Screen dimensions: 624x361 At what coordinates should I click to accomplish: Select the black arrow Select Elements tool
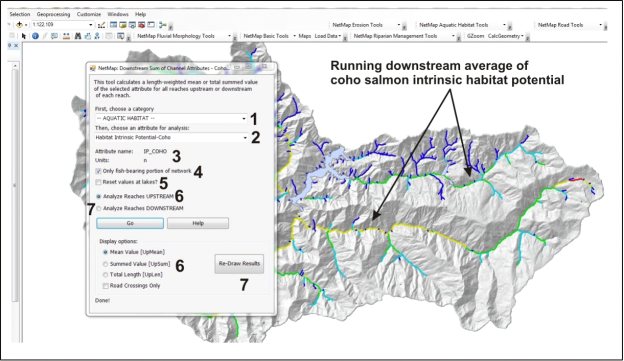[x=23, y=36]
